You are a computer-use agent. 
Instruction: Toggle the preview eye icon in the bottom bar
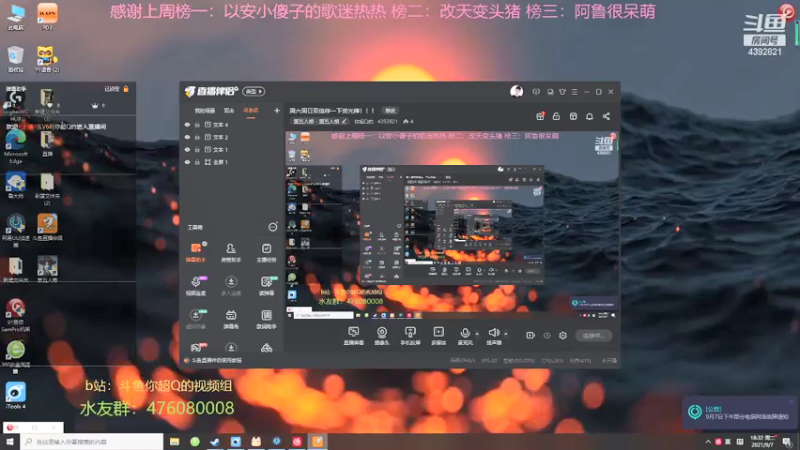(547, 335)
